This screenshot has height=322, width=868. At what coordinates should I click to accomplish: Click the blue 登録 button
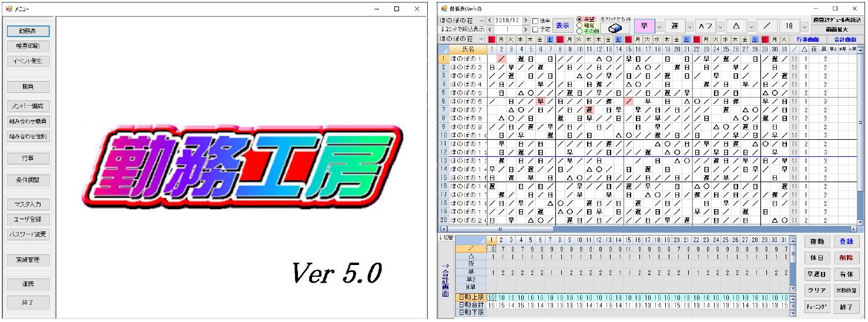(846, 242)
